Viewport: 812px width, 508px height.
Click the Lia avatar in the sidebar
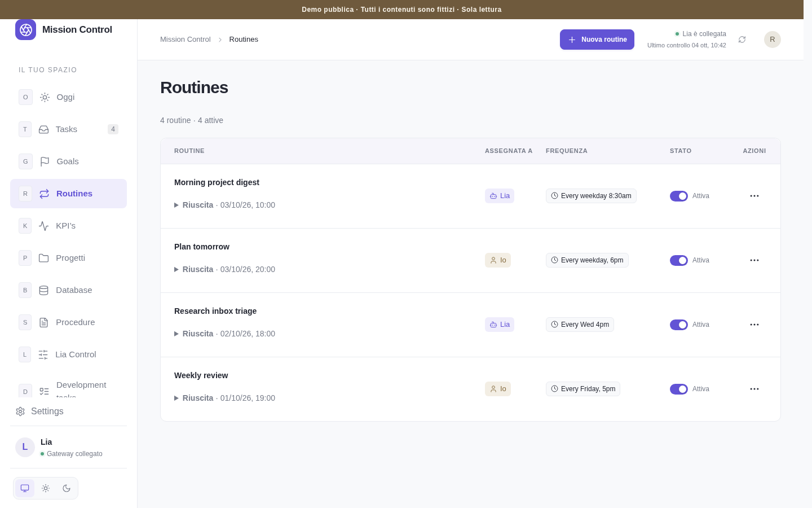(25, 447)
